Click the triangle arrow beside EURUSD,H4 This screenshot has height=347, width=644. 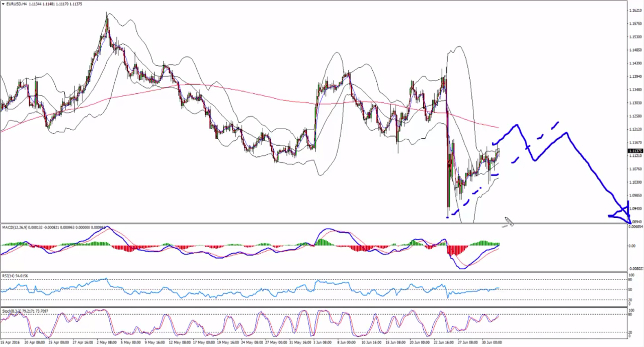[x=3, y=4]
